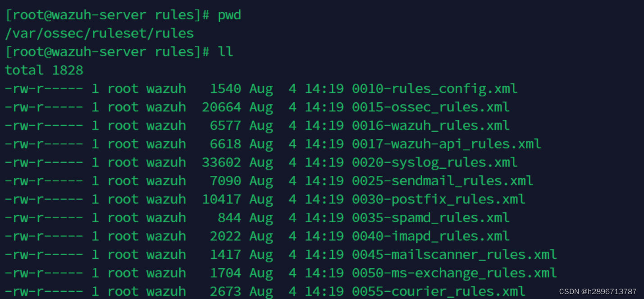Select 0025-sendmail_rules.xml in the listing
Viewport: 644px width, 299px height.
[x=443, y=181]
